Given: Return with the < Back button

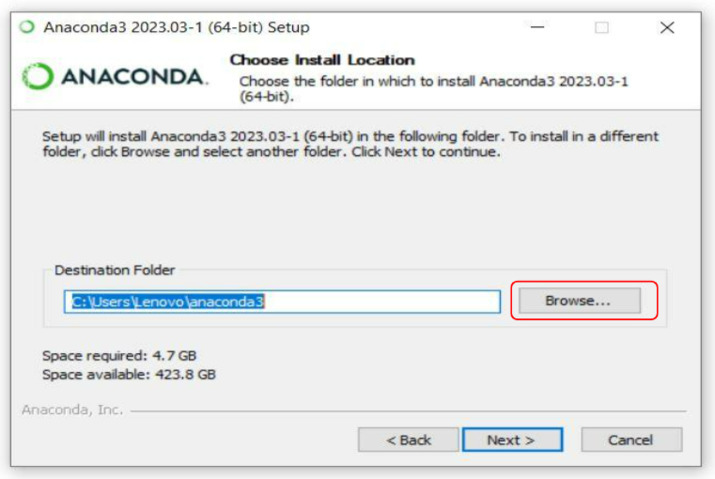Looking at the screenshot, I should (408, 440).
